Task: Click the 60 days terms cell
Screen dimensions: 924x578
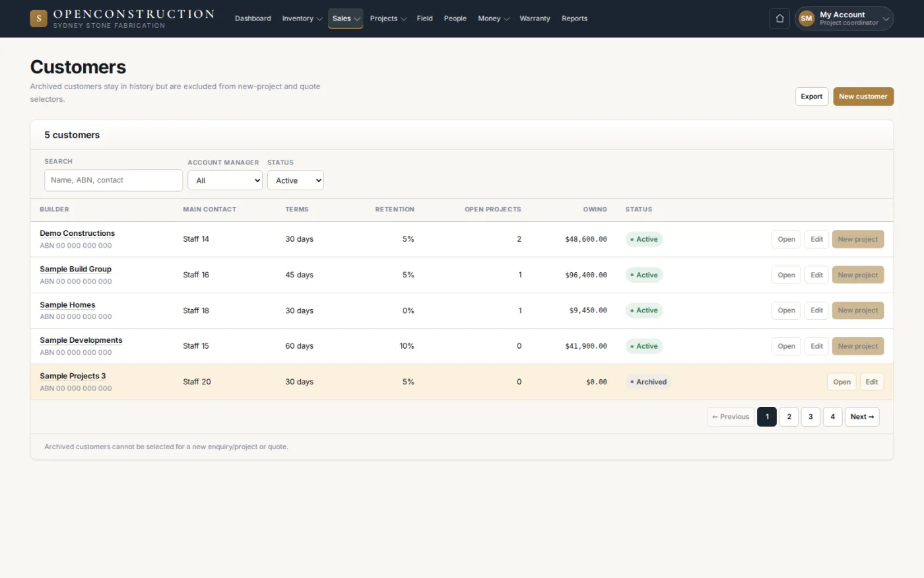Action: pos(299,346)
